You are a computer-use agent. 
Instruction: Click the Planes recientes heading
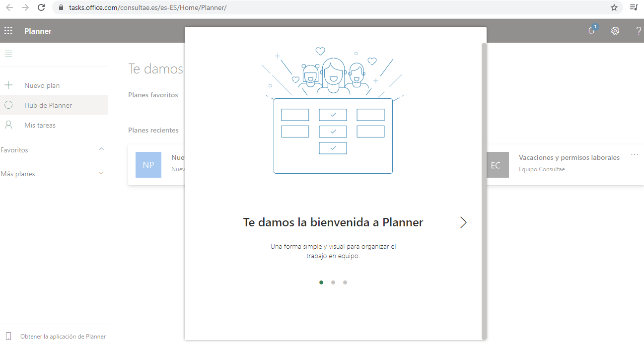point(153,130)
